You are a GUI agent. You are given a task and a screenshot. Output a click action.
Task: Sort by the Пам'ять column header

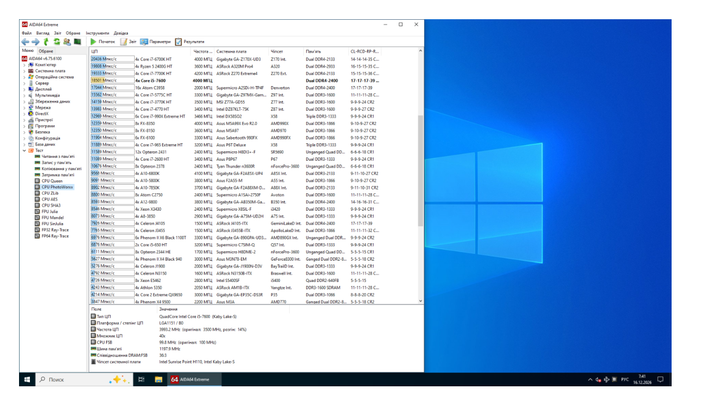[326, 51]
